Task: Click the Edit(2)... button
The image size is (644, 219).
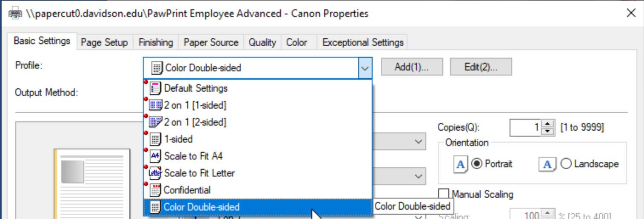Action: tap(481, 67)
